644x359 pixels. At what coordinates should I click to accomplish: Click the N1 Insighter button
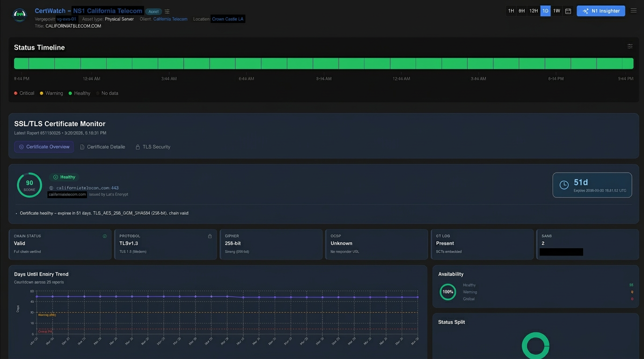[600, 10]
